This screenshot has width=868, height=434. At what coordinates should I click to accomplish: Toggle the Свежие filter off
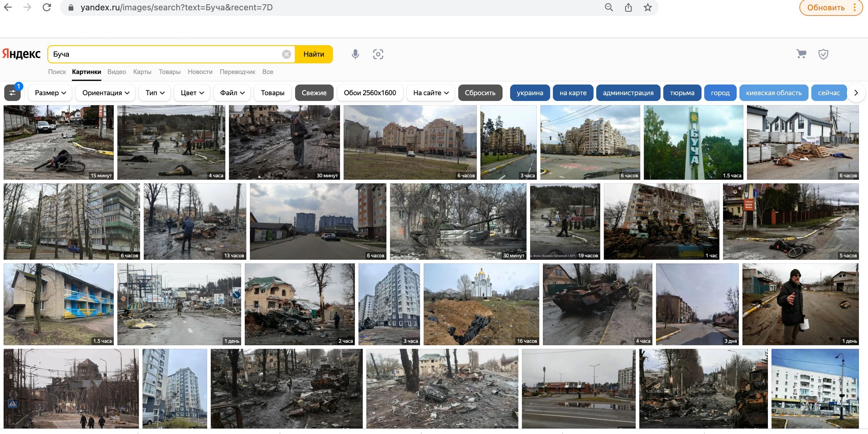(314, 93)
